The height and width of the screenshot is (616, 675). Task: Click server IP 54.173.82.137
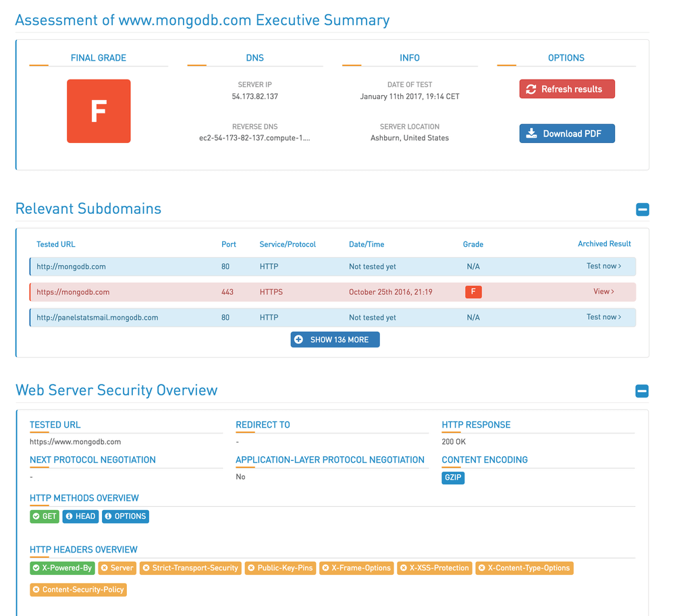click(255, 96)
